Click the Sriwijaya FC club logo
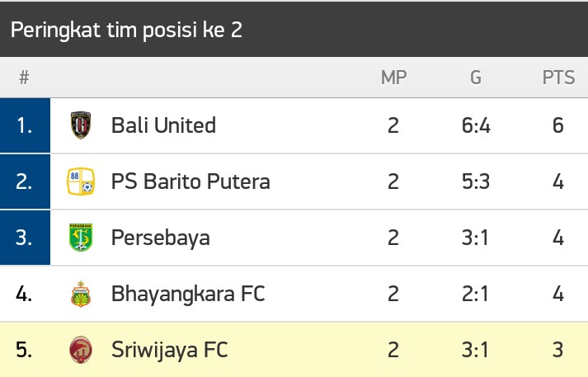Viewport: 588px width, 377px height. pyautogui.click(x=81, y=350)
